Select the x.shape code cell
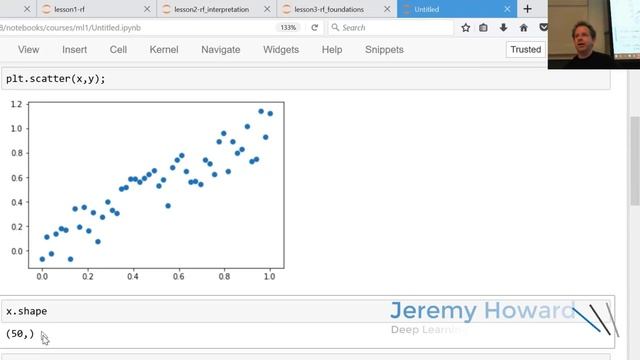The height and width of the screenshot is (360, 640). 306,311
